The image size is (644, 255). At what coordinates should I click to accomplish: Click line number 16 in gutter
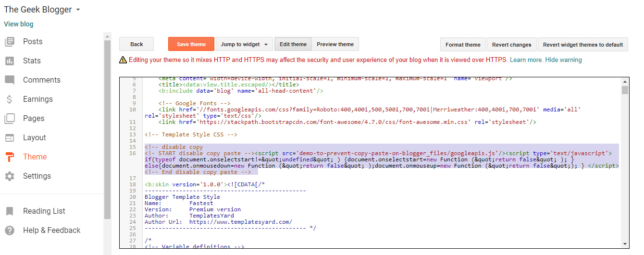(133, 153)
